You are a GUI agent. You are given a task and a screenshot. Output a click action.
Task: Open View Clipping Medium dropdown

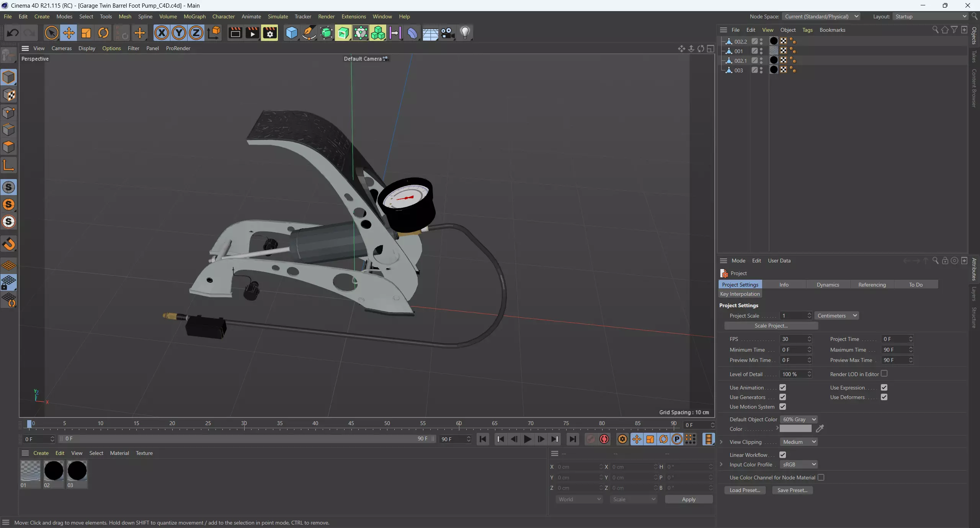(799, 442)
